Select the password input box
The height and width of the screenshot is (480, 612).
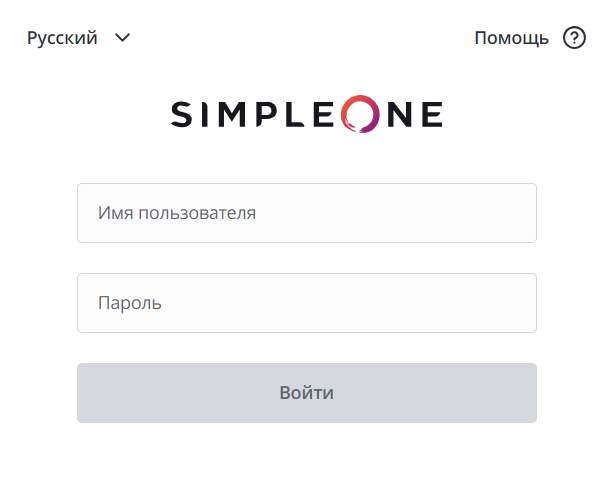pyautogui.click(x=306, y=303)
